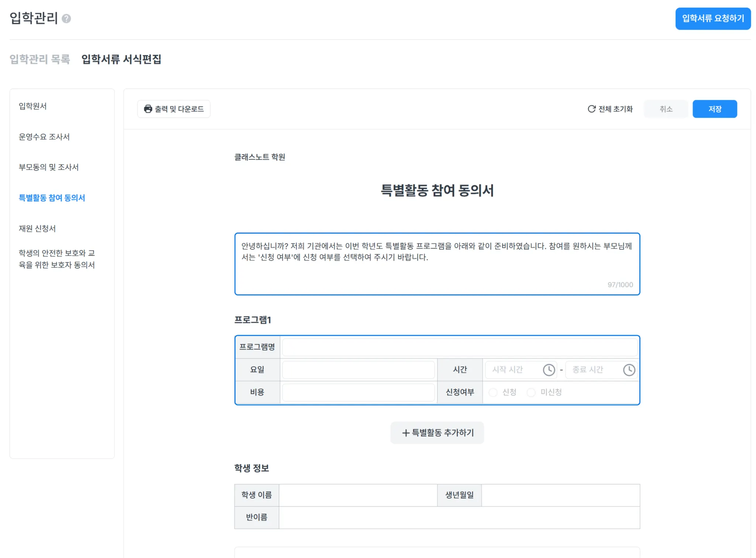This screenshot has width=756, height=558.
Task: Open the 시작 시간 clock picker
Action: point(549,370)
